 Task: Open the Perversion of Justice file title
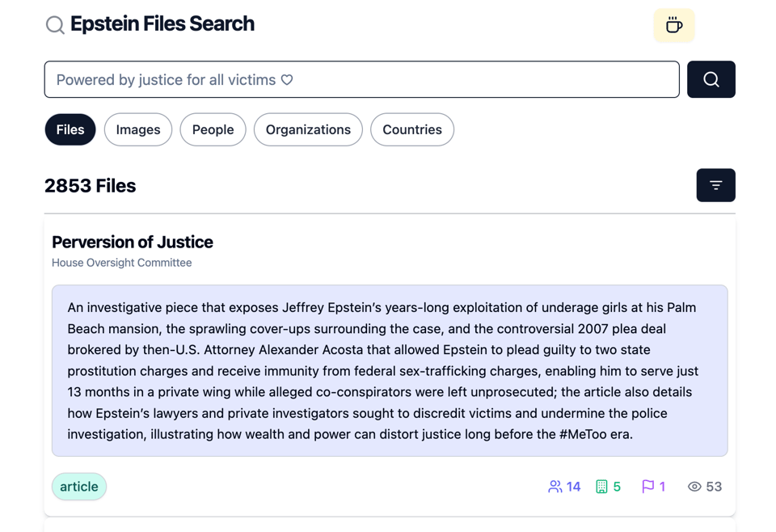[x=133, y=242]
